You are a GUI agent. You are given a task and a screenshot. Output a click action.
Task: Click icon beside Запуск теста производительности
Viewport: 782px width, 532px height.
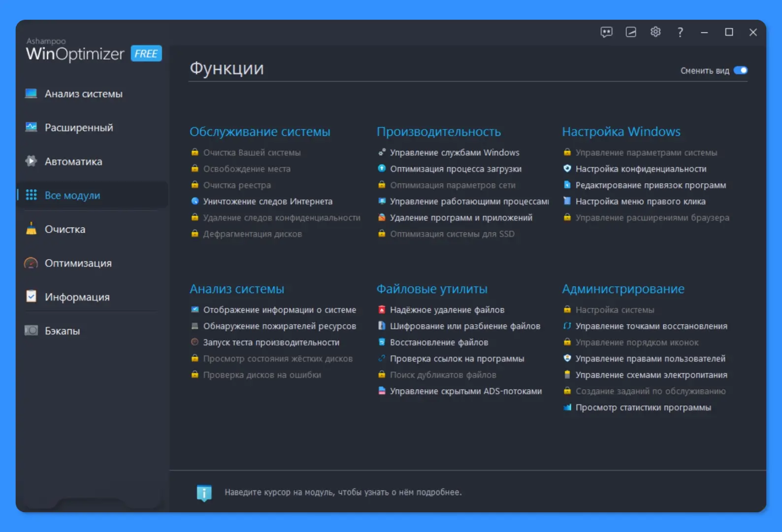[195, 342]
